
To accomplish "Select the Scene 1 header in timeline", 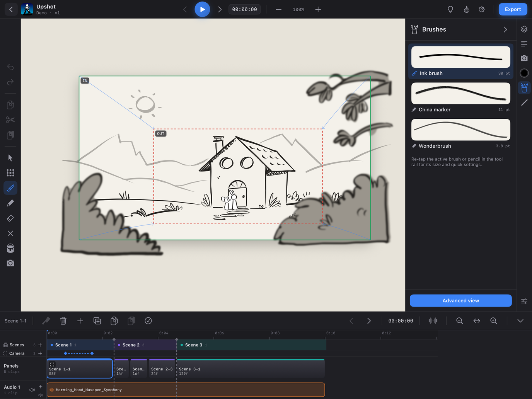I will [x=80, y=345].
